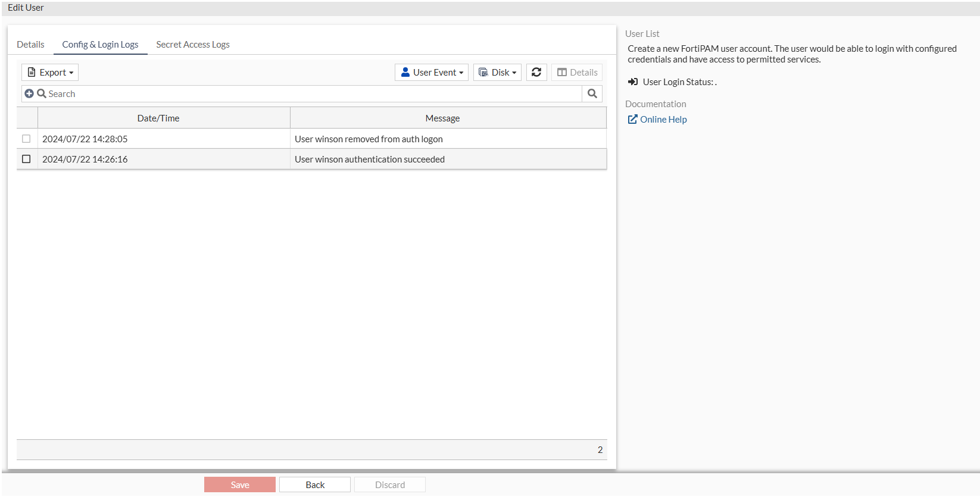This screenshot has height=497, width=980.
Task: Click the Back button
Action: coord(315,485)
